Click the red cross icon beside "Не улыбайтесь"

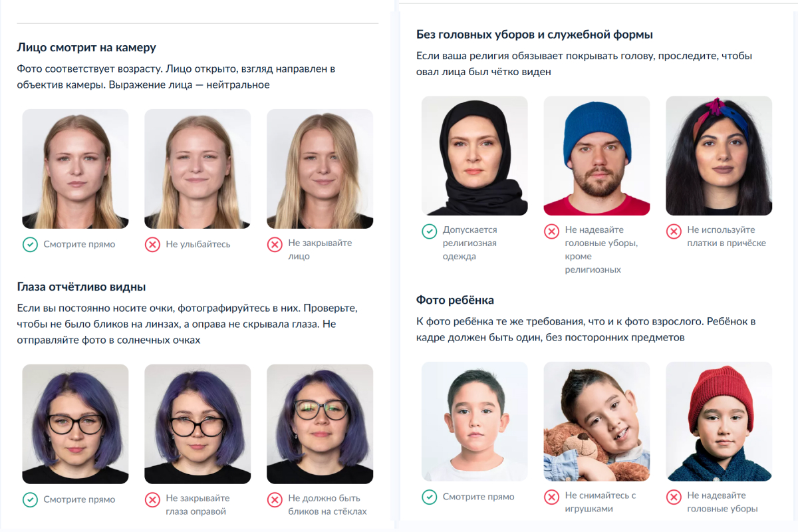[x=152, y=245]
